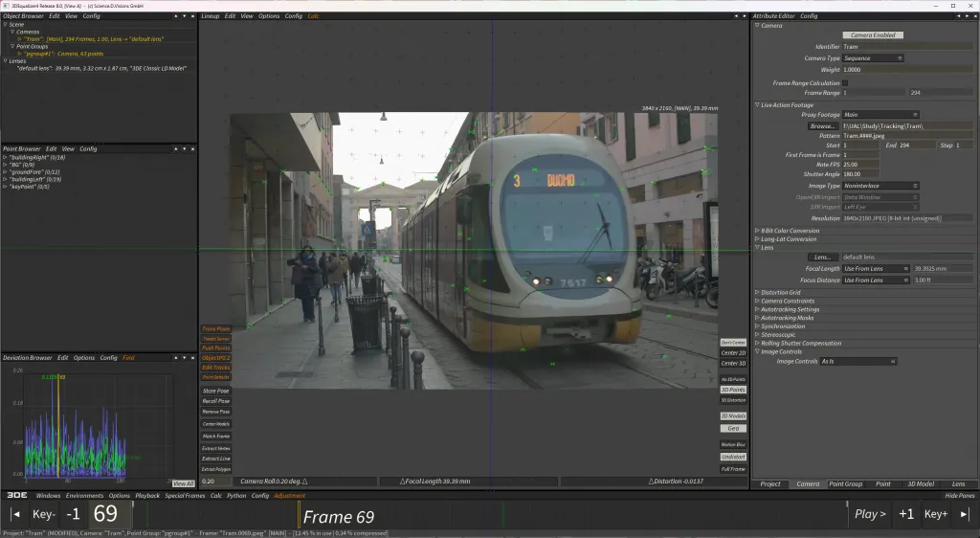980x538 pixels.
Task: Toggle the Camera Enabled button
Action: [872, 35]
